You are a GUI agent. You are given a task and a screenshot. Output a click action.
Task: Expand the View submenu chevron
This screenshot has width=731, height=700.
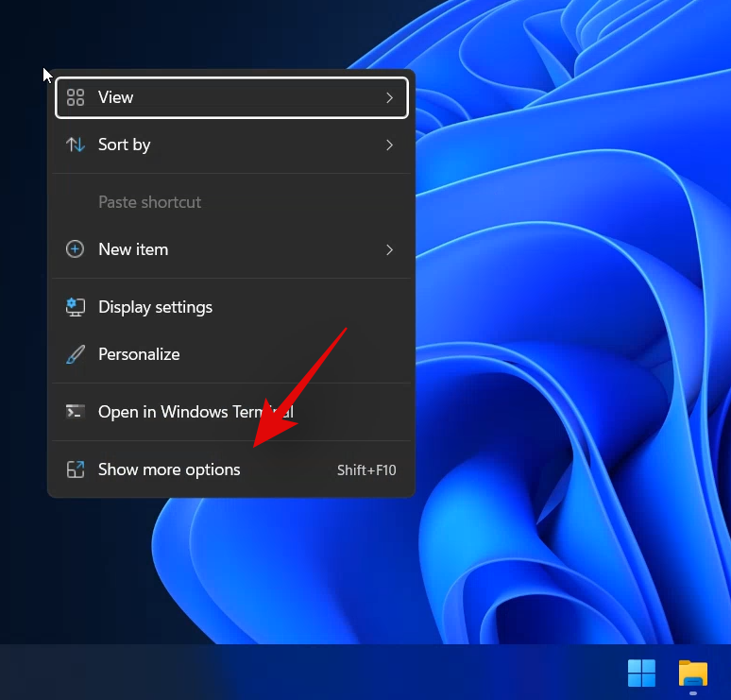coord(389,97)
